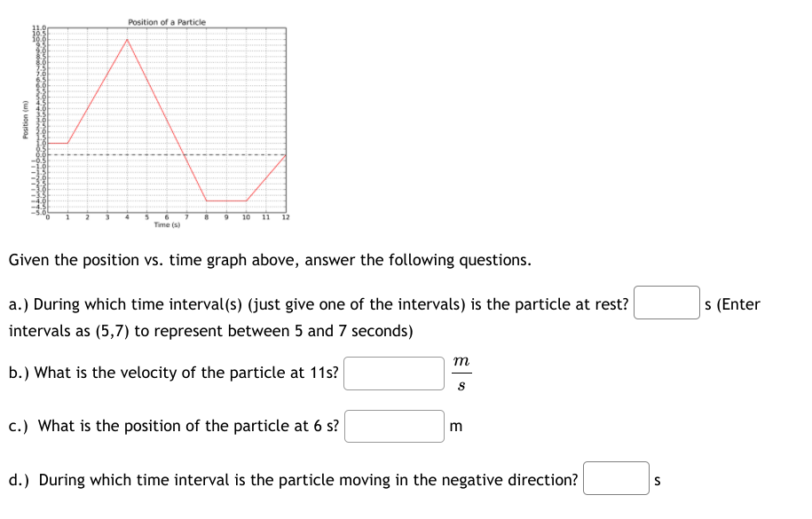812x519 pixels.
Task: Click the '11' tick mark on the time axis
Action: [x=265, y=215]
